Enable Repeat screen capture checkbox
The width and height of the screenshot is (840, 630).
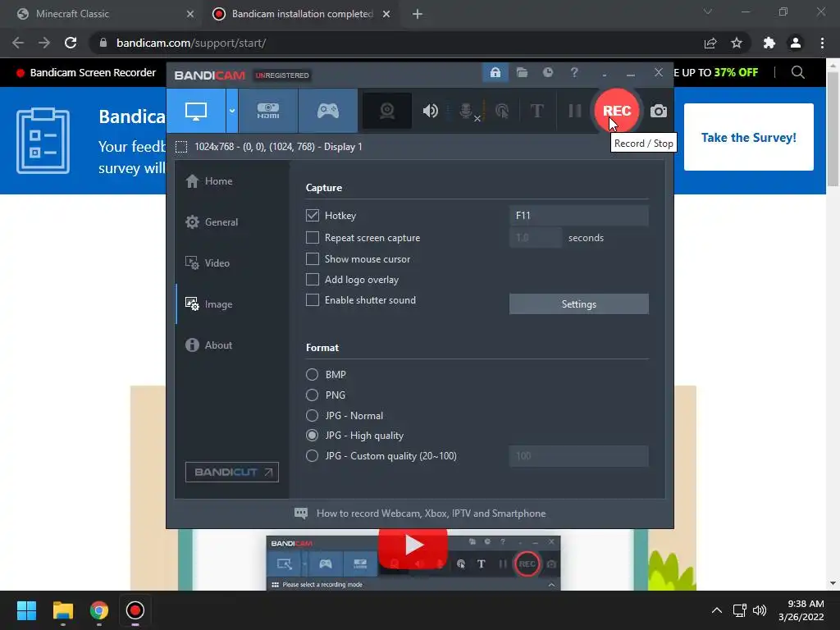click(x=313, y=237)
